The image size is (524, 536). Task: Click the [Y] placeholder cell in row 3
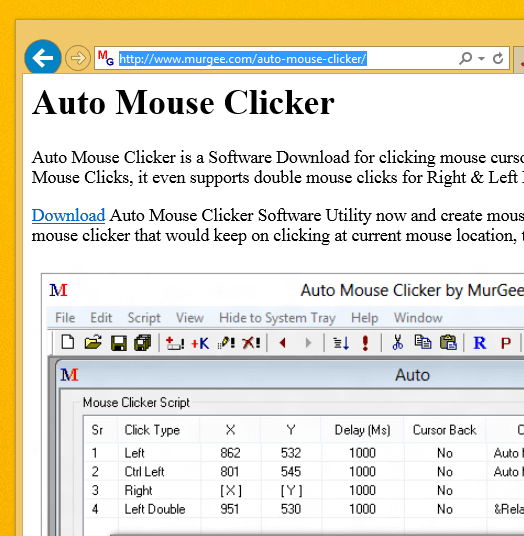[x=291, y=491]
